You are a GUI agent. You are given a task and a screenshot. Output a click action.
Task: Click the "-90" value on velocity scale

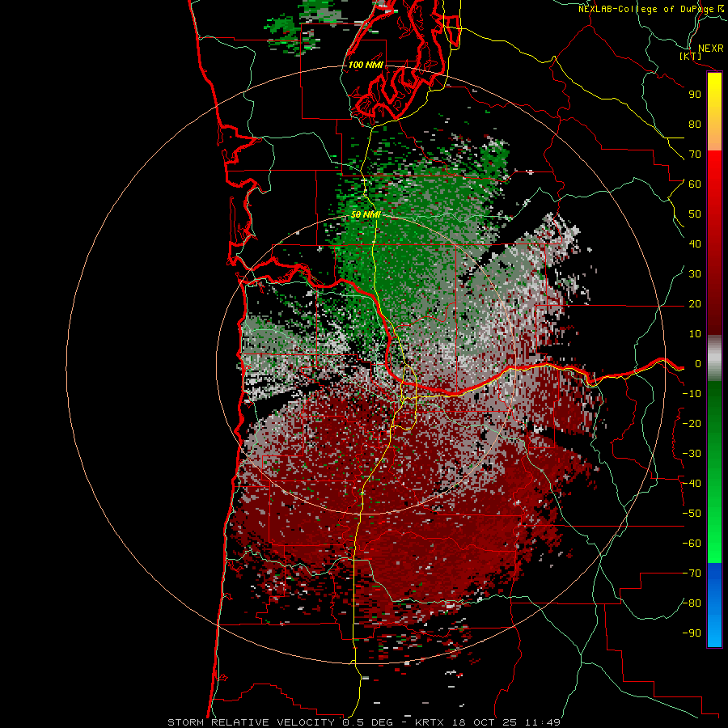[692, 633]
